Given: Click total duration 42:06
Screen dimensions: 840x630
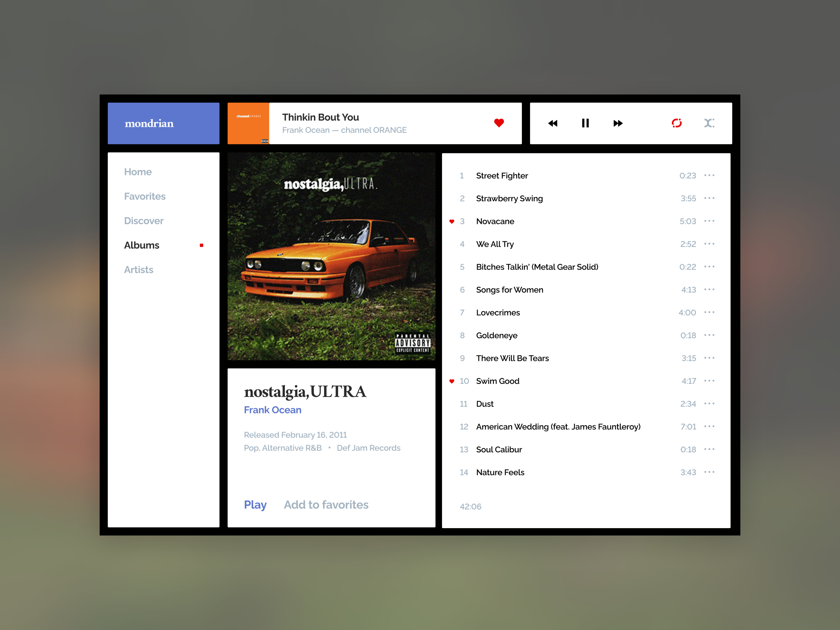Looking at the screenshot, I should click(x=470, y=507).
